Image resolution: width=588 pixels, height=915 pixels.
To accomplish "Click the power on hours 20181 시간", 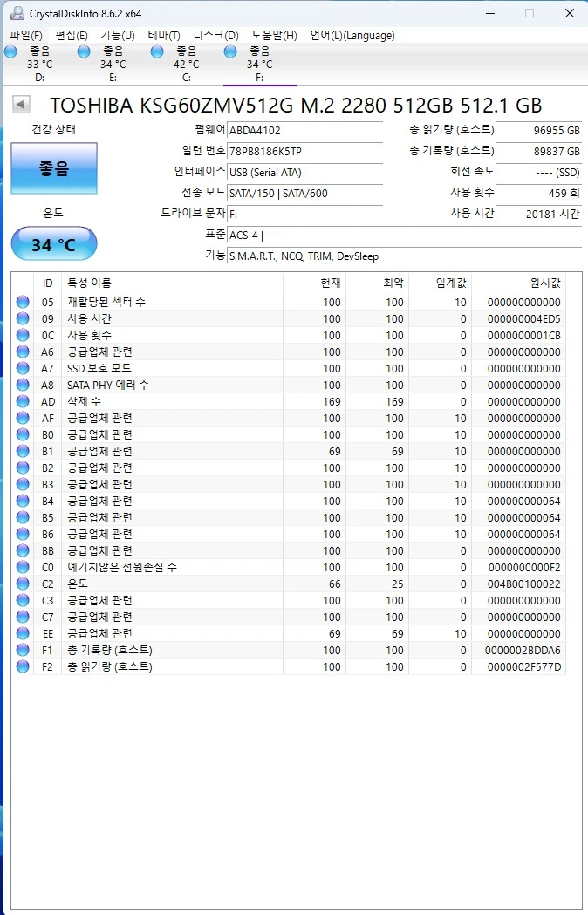I will (538, 215).
